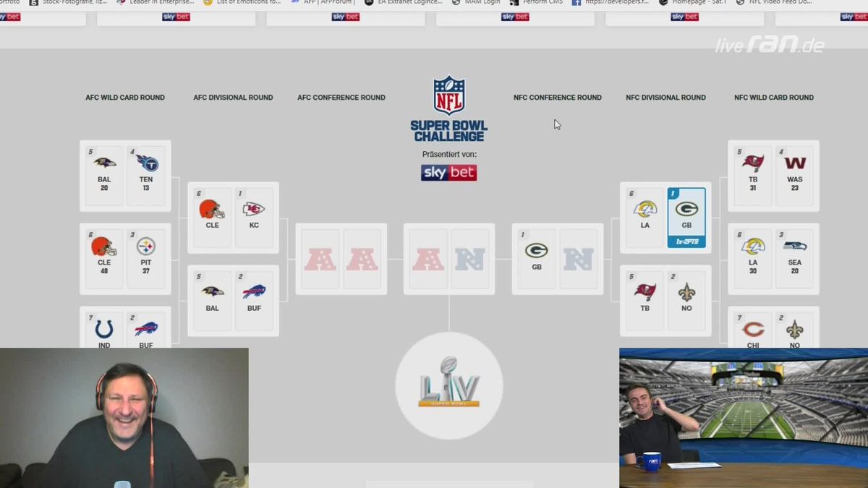The height and width of the screenshot is (488, 868).
Task: Open the Super Bowl LV logo circle
Action: (x=449, y=386)
